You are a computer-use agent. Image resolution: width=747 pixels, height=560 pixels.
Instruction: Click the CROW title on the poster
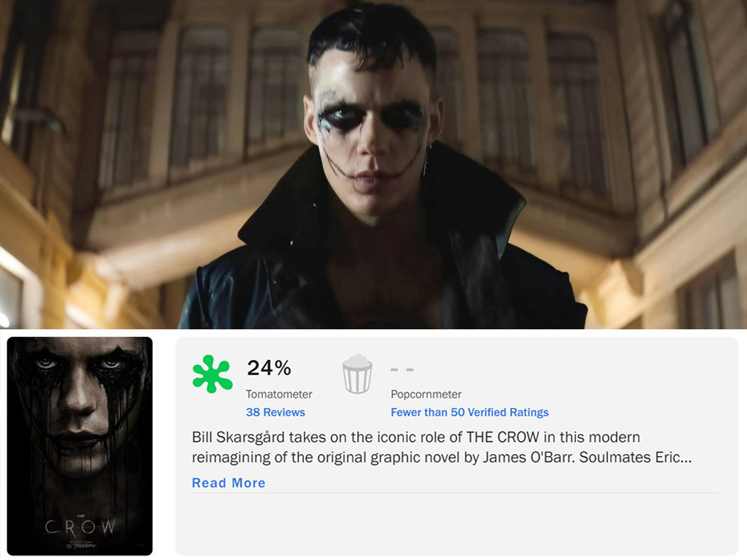pyautogui.click(x=80, y=526)
